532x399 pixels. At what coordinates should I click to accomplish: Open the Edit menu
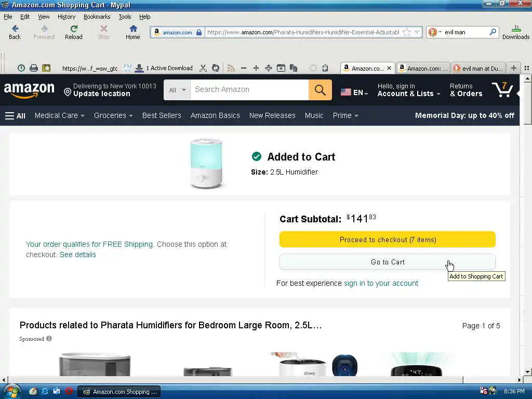click(25, 17)
